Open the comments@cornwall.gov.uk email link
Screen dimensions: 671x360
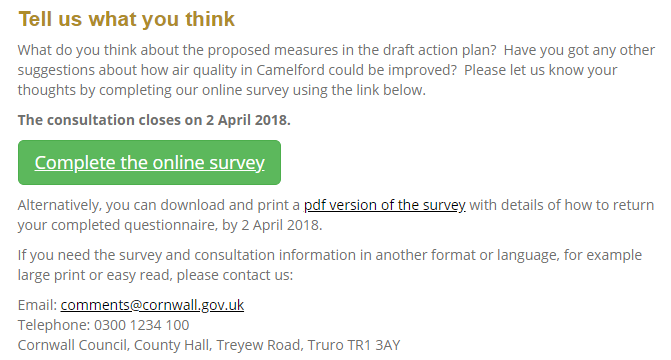pos(152,305)
